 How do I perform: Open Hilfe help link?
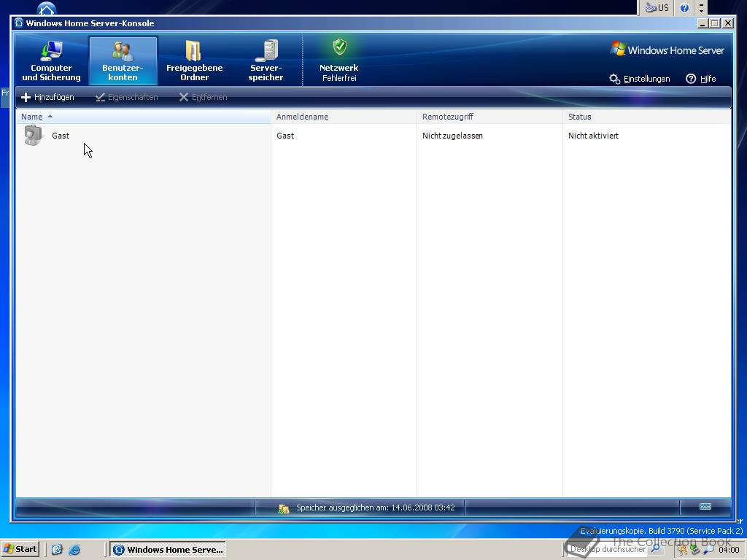pos(701,79)
